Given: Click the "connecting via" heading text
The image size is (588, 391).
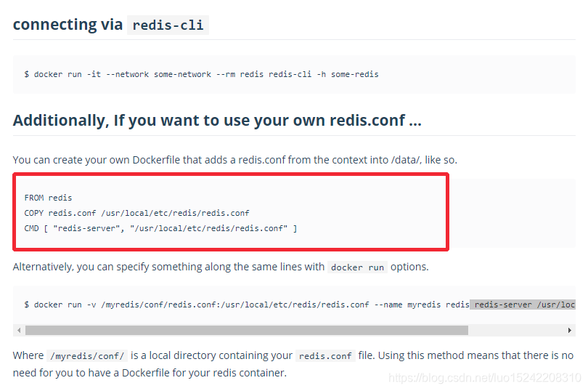Looking at the screenshot, I should (x=68, y=25).
